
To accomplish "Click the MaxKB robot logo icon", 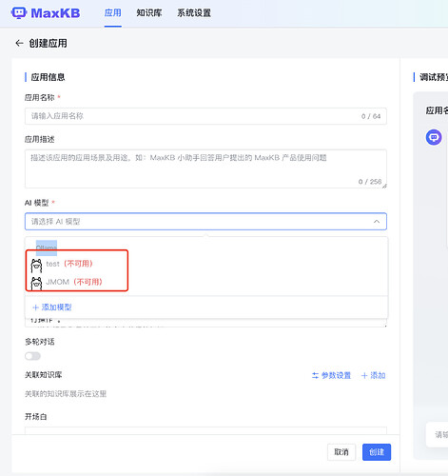I will tap(19, 13).
